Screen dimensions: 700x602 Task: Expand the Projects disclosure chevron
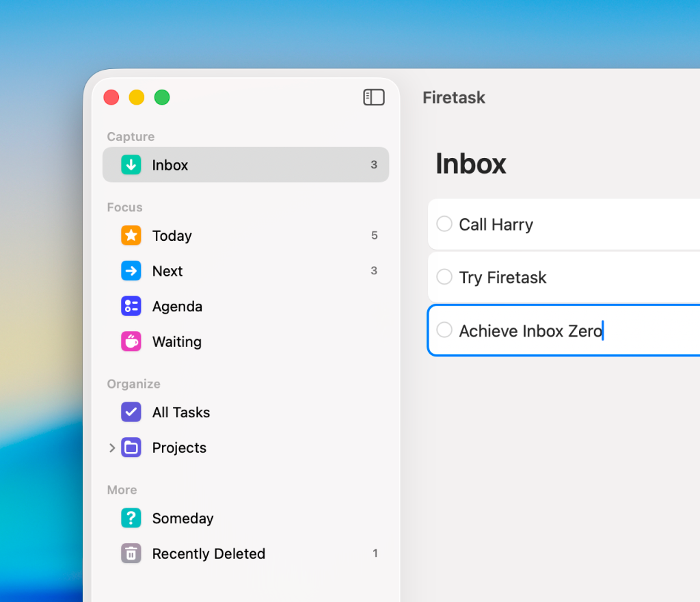click(x=112, y=448)
